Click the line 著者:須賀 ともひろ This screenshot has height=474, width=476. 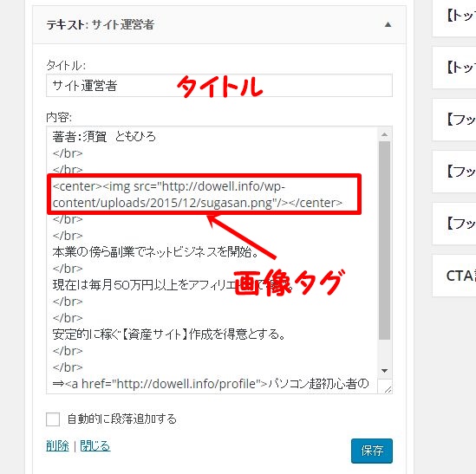coord(104,137)
